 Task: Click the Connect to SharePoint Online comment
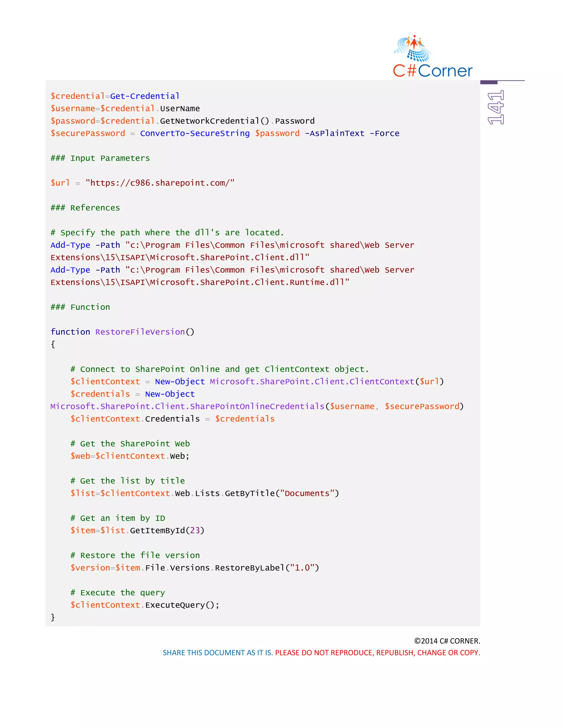[x=219, y=369]
